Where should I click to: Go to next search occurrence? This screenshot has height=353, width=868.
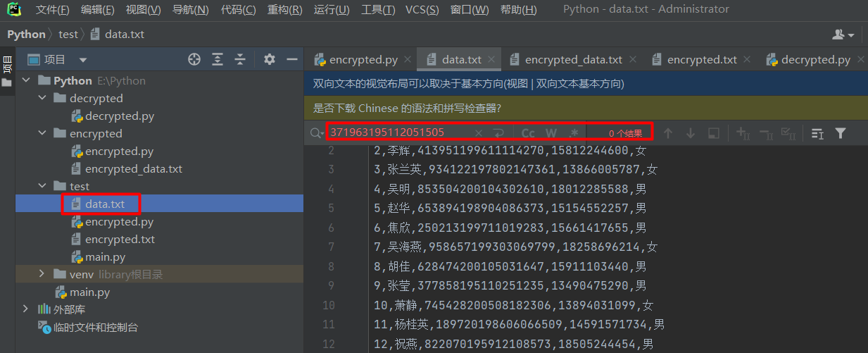tap(691, 133)
